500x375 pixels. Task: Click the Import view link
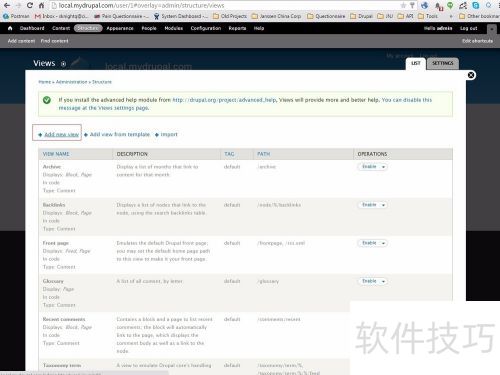point(169,134)
